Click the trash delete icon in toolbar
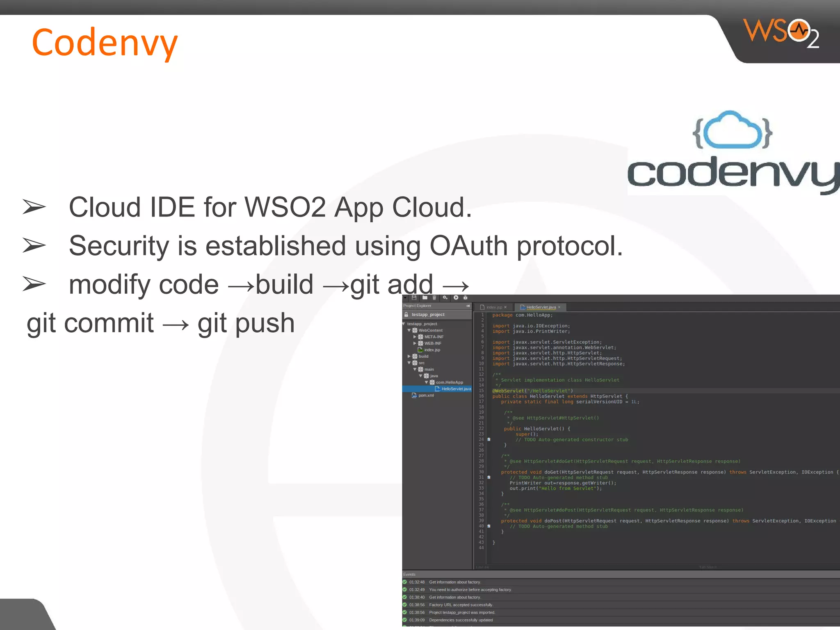The width and height of the screenshot is (840, 630). coord(434,298)
